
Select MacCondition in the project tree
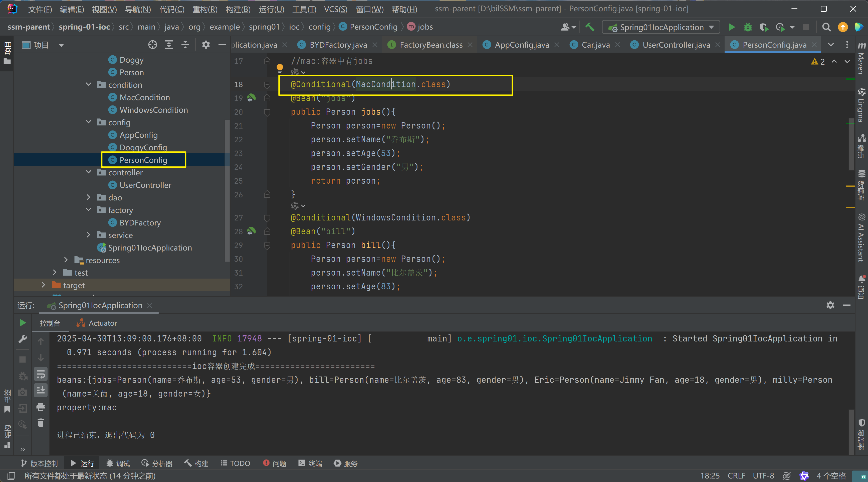(x=145, y=97)
